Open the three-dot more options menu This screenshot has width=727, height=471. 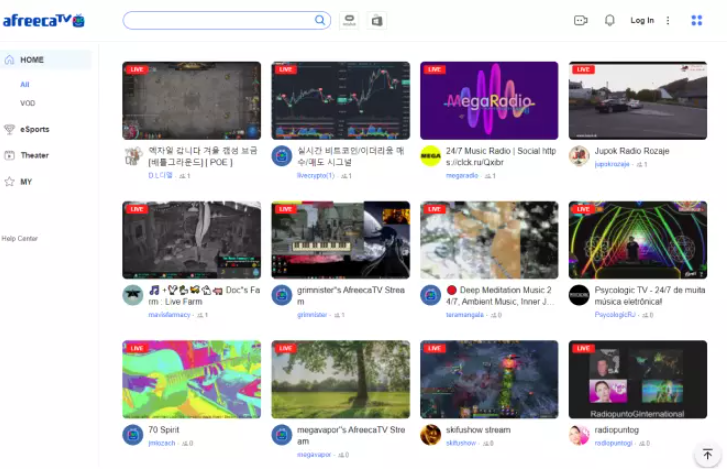668,20
